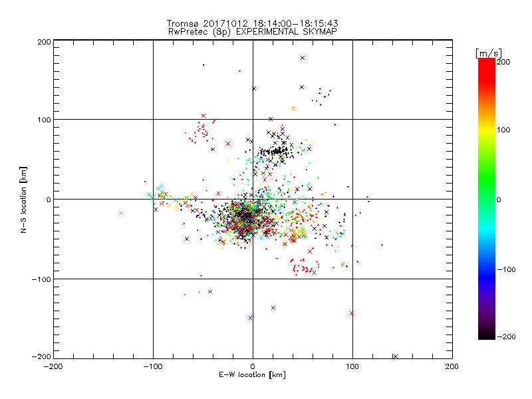Image resolution: width=532 pixels, height=399 pixels.
Task: Click the x-axis tick label '-200'
Action: (x=53, y=367)
